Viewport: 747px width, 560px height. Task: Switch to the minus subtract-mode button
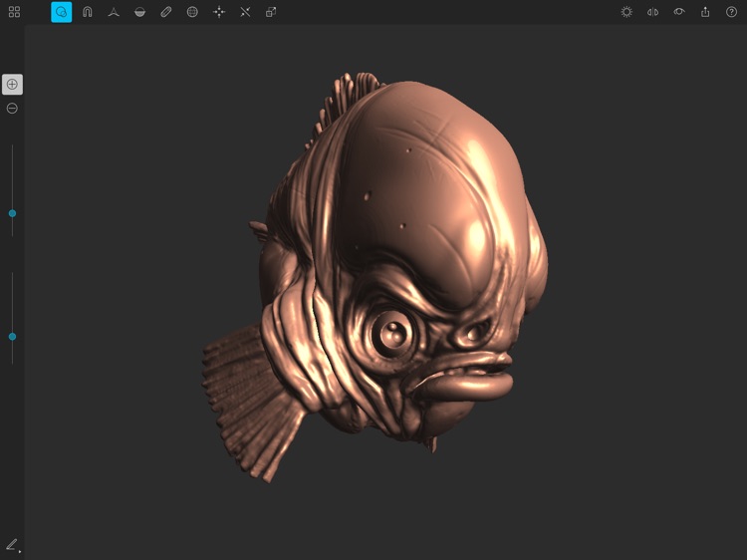coord(12,109)
